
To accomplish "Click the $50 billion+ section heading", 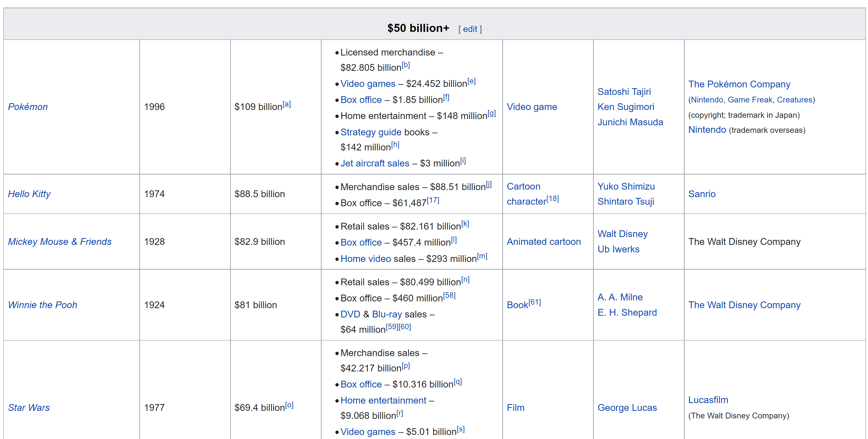I will (x=418, y=28).
